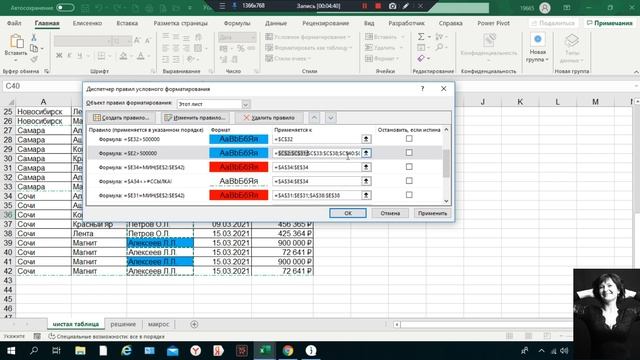The height and width of the screenshot is (360, 640).
Task: Switch to the Формулы ribbon tab
Action: click(237, 23)
